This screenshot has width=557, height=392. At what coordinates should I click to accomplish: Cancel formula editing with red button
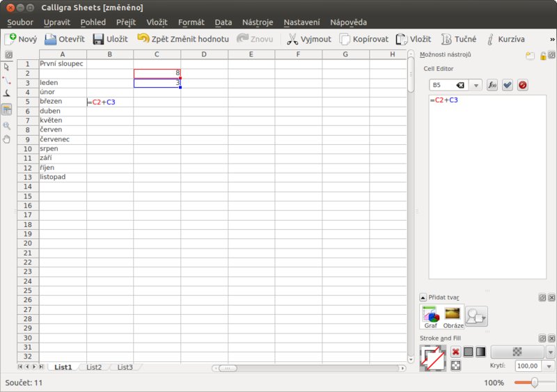coord(523,85)
